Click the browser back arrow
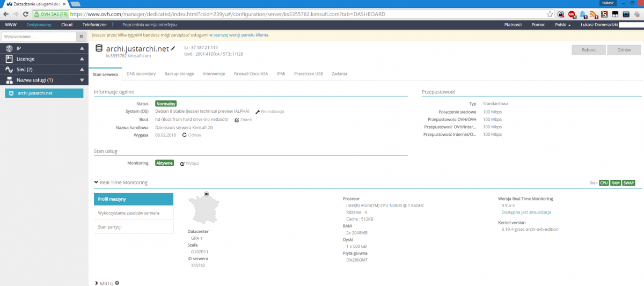The height and width of the screenshot is (286, 644). pos(6,14)
